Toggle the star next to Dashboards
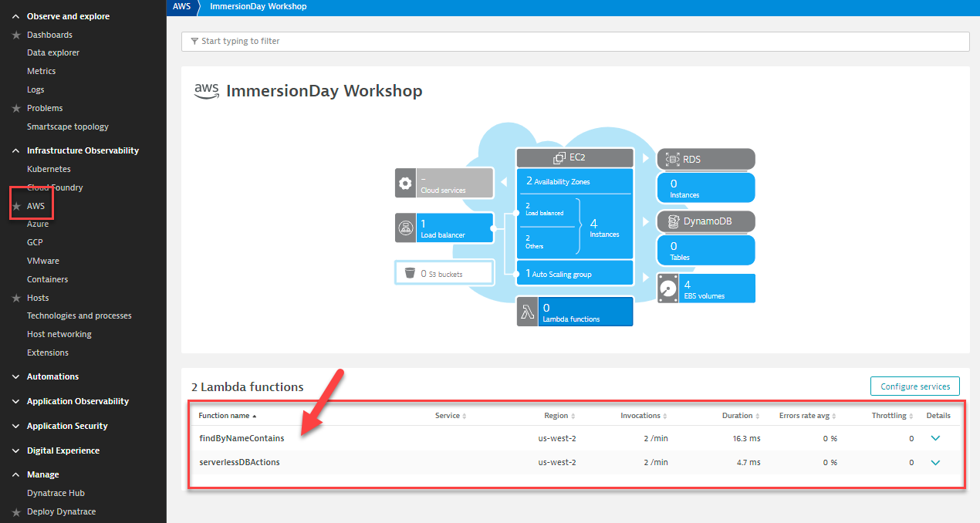The image size is (980, 523). [x=16, y=35]
